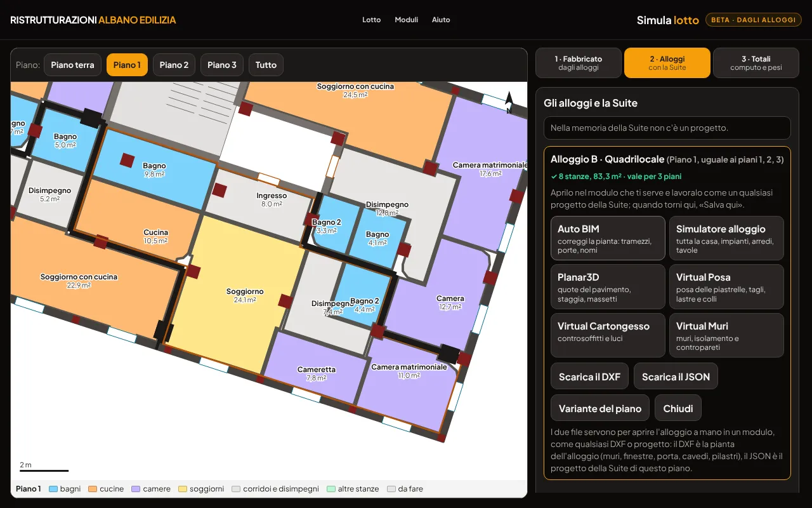The height and width of the screenshot is (508, 812).
Task: Open the 1 · Fabbricato step tab
Action: [x=579, y=63]
